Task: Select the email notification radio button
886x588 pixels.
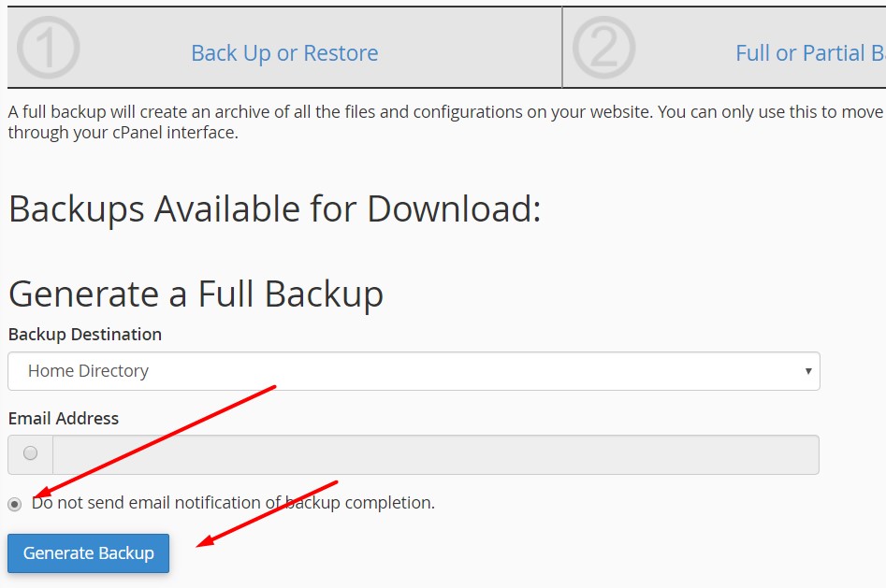Action: (x=29, y=454)
